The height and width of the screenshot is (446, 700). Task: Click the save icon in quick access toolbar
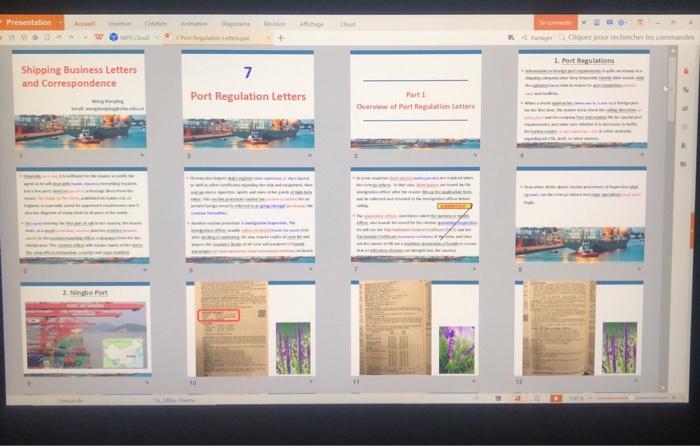click(x=12, y=38)
